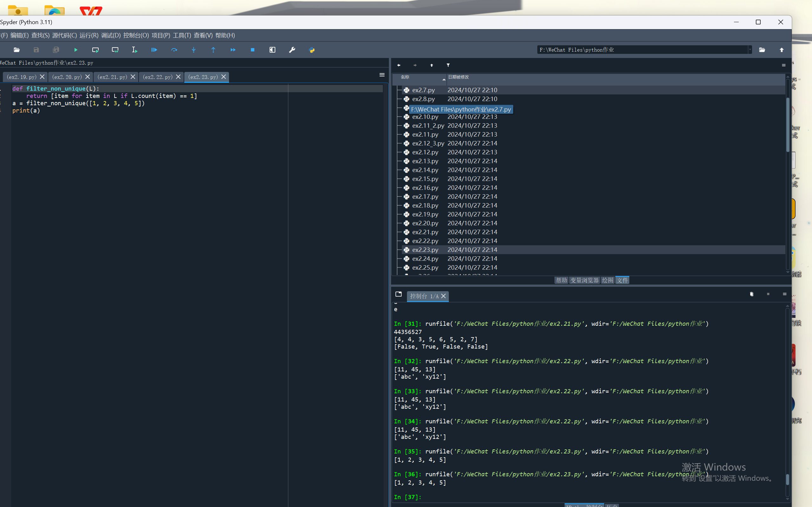Toggle the file filter funnel icon
Screen dimensions: 812x507
point(448,65)
